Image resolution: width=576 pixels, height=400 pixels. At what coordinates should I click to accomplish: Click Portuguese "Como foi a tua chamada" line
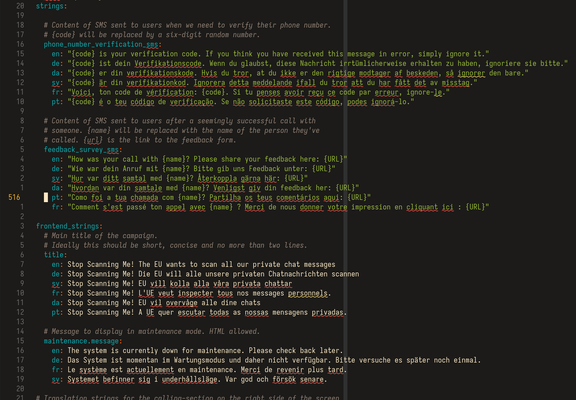tap(211, 198)
